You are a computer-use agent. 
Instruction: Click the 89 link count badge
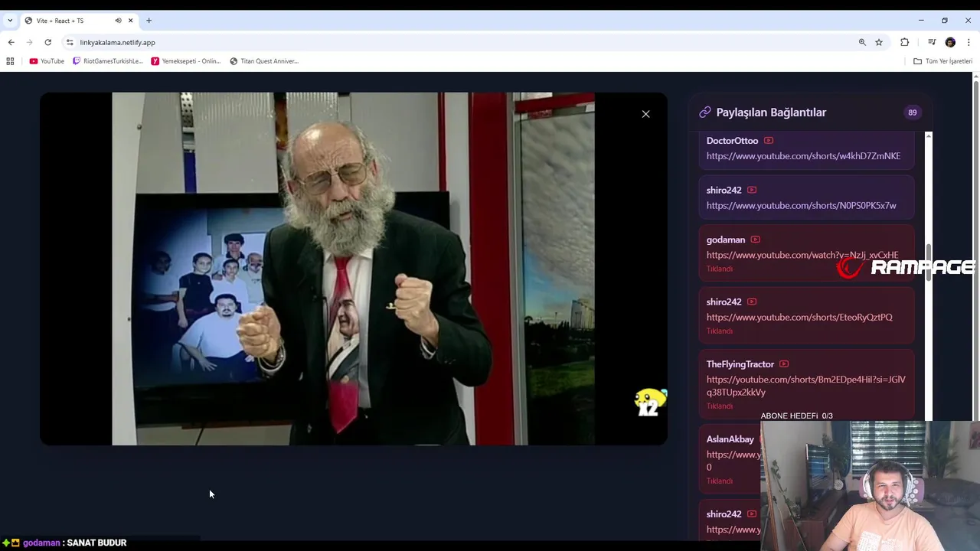(912, 112)
